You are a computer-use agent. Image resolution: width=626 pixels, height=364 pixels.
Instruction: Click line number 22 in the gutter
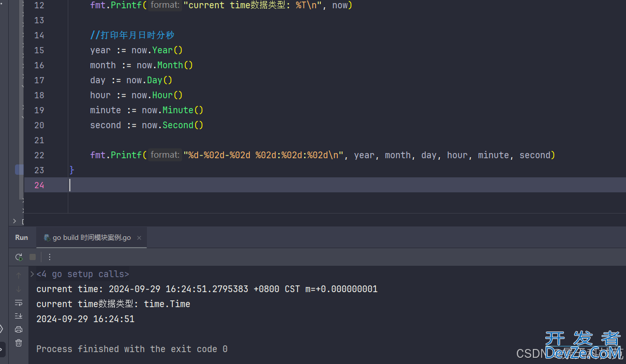[x=39, y=155]
